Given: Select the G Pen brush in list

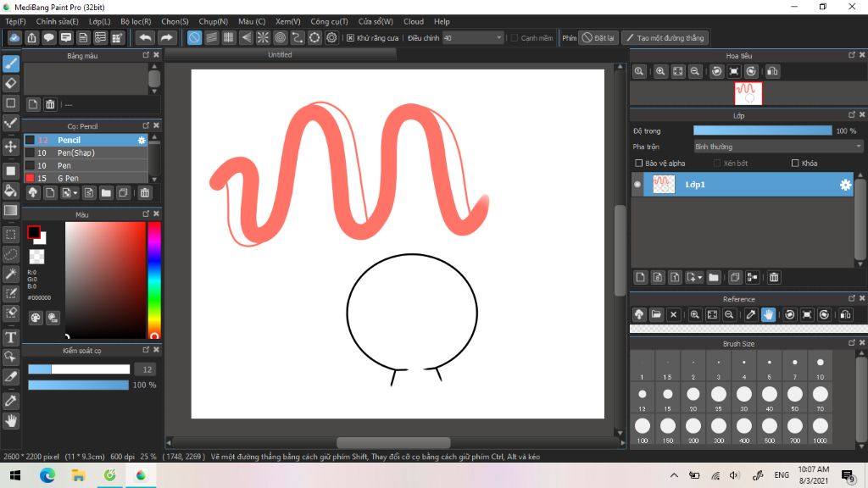Looking at the screenshot, I should (x=70, y=178).
